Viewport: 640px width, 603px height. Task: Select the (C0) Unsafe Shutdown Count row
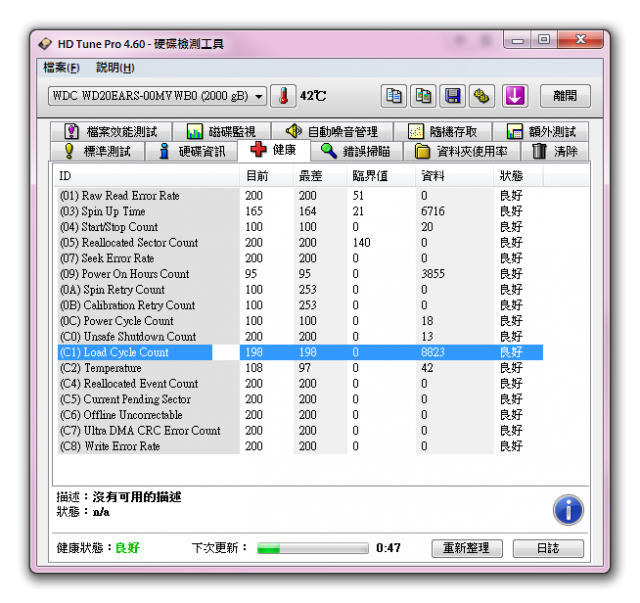point(300,336)
